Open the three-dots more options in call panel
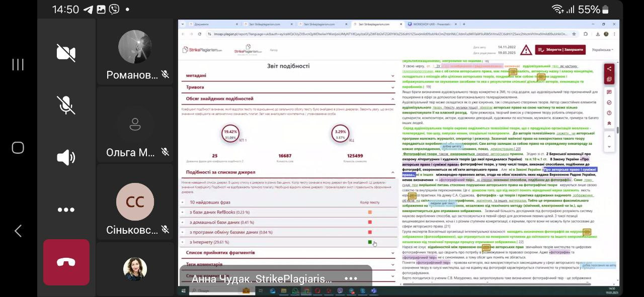 pyautogui.click(x=66, y=210)
